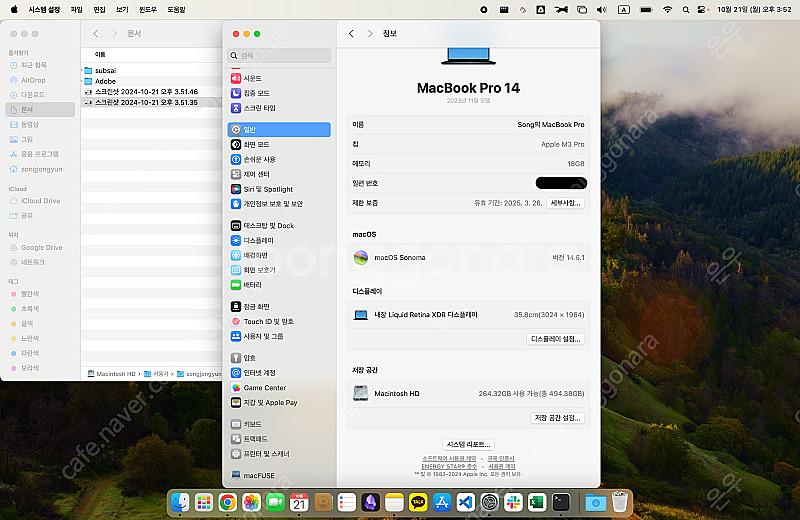Open Terminal from the Dock

(x=561, y=503)
